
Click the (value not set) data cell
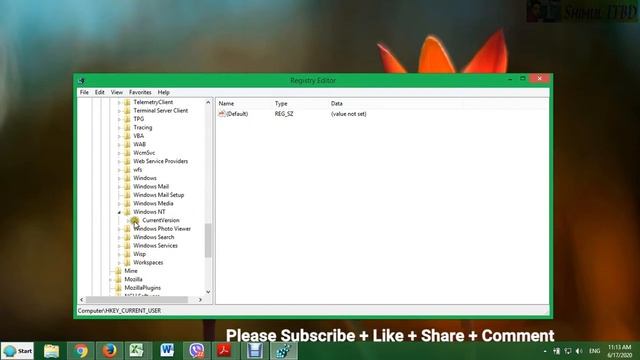pos(349,114)
